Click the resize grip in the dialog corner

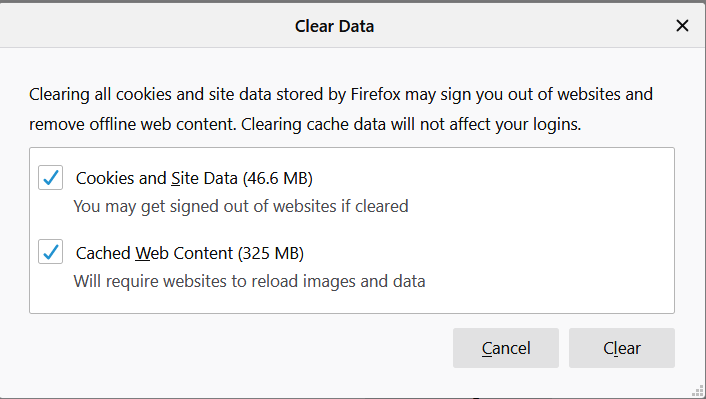coord(698,391)
